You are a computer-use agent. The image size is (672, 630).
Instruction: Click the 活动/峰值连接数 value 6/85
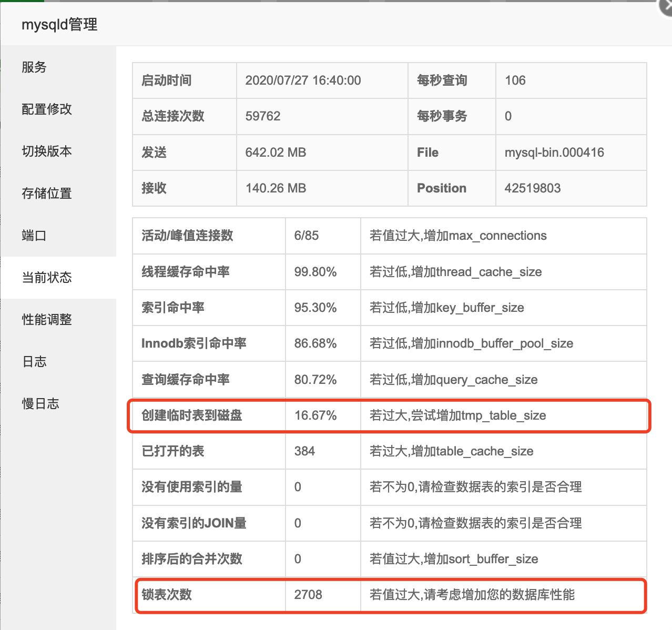click(x=307, y=236)
